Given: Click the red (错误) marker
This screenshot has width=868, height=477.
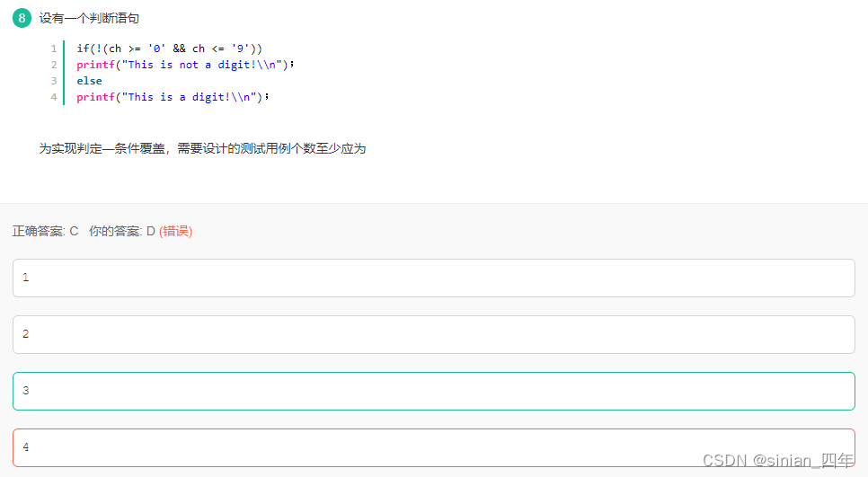Looking at the screenshot, I should pyautogui.click(x=175, y=231).
